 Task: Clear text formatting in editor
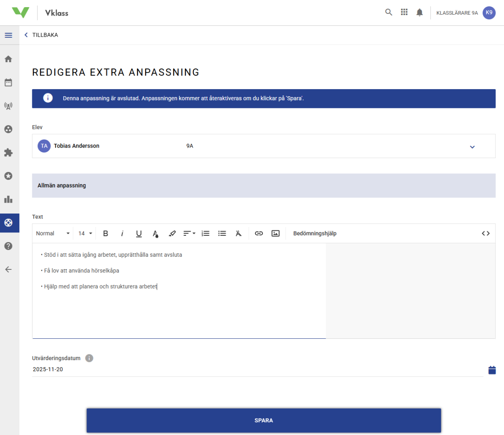(x=239, y=233)
